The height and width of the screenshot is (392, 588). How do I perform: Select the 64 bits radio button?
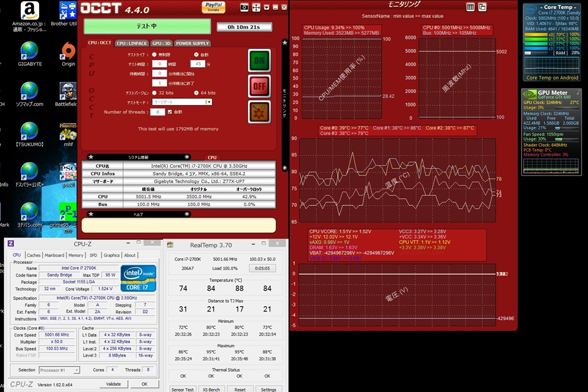(x=196, y=93)
